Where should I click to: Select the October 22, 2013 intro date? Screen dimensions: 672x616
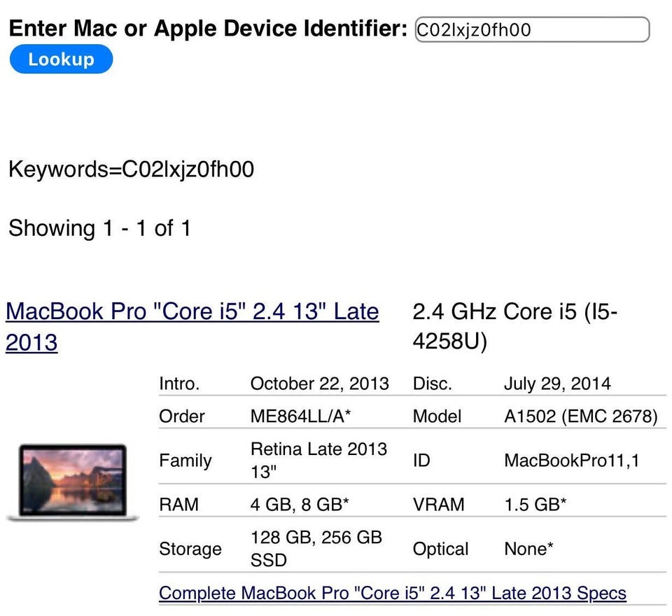tap(319, 384)
